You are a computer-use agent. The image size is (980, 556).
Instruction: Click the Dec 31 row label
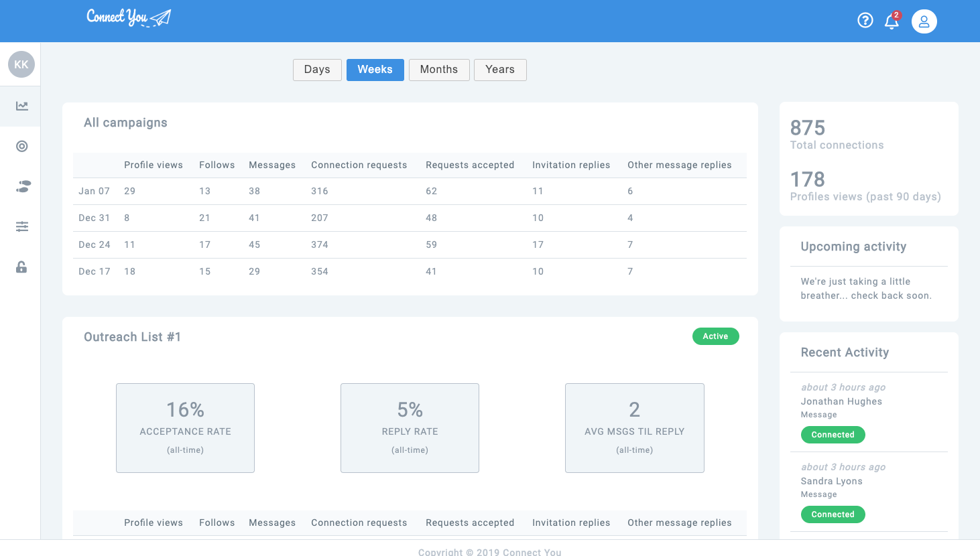click(x=94, y=218)
